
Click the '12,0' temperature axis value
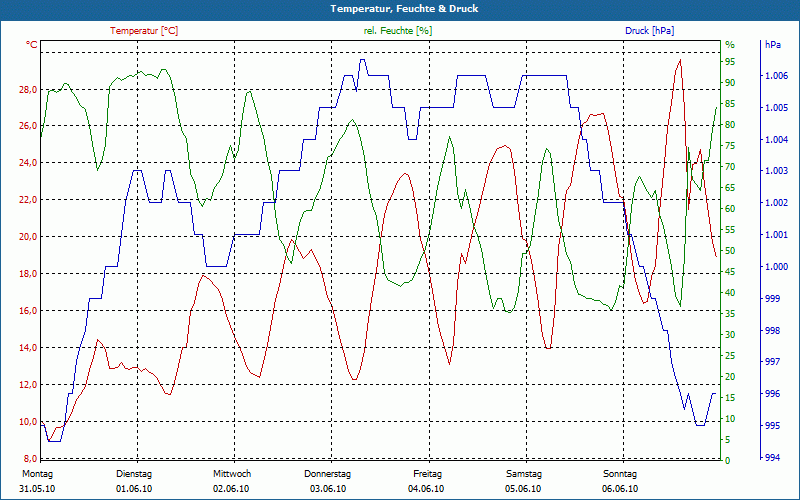click(28, 385)
